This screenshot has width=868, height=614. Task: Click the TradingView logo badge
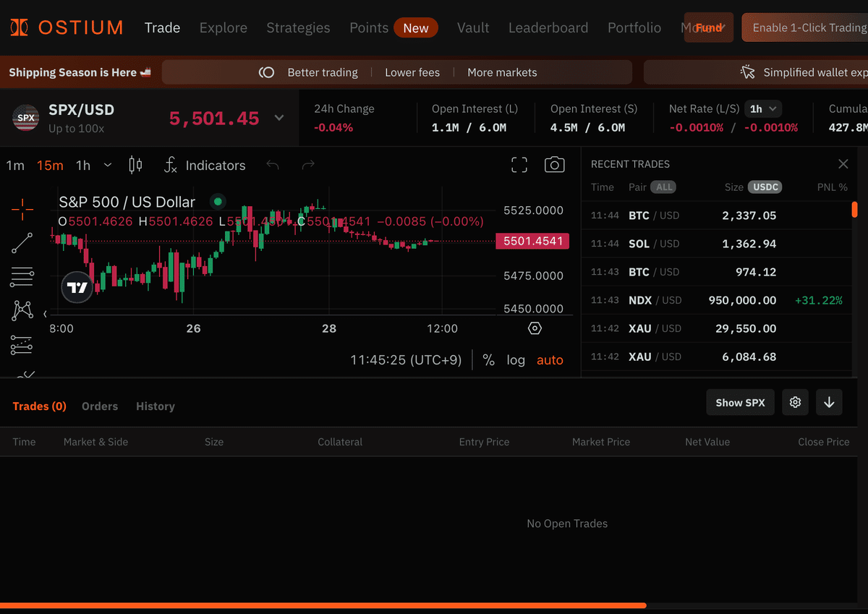coord(77,287)
